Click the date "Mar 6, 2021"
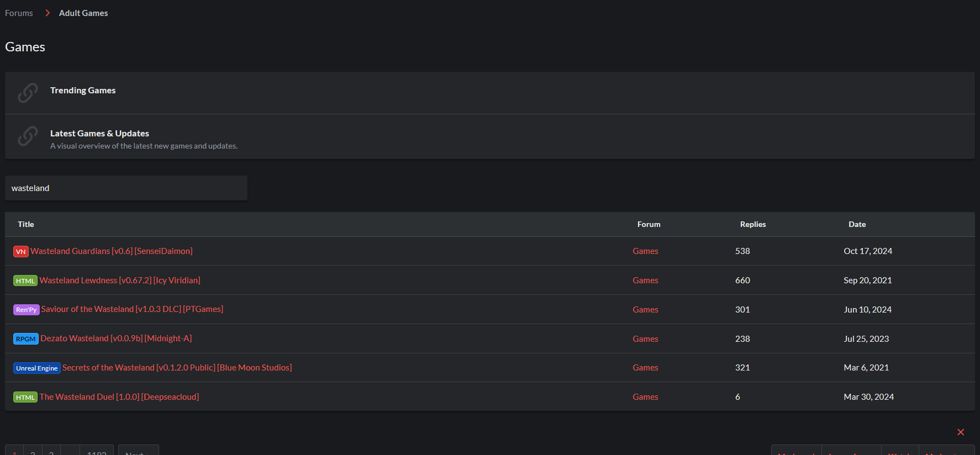 pos(866,367)
